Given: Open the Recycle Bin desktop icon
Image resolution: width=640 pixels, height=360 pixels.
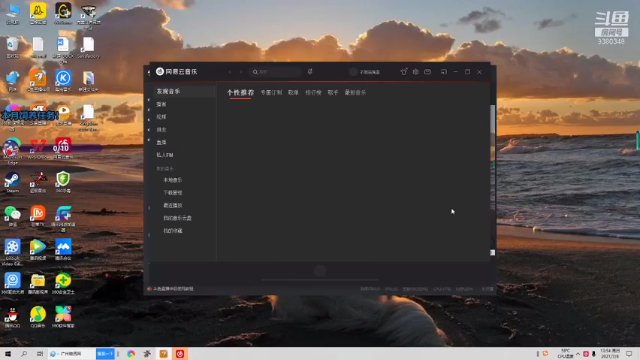Looking at the screenshot, I should coord(12,47).
